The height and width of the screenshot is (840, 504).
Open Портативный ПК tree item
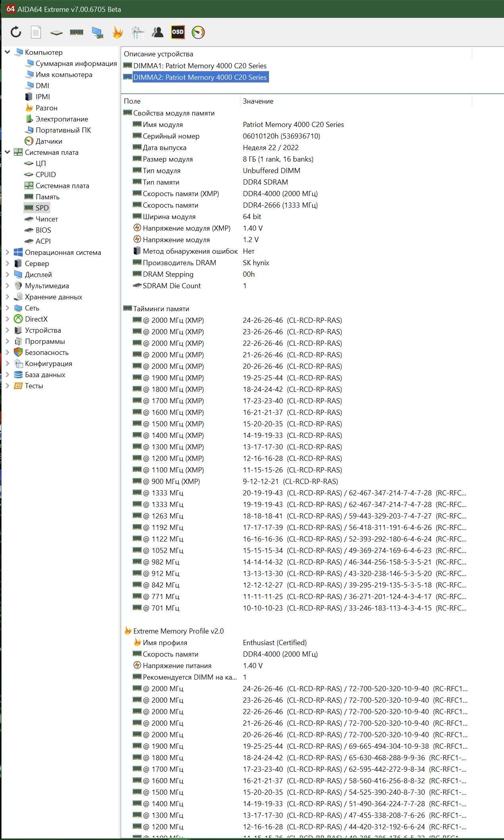[x=63, y=130]
